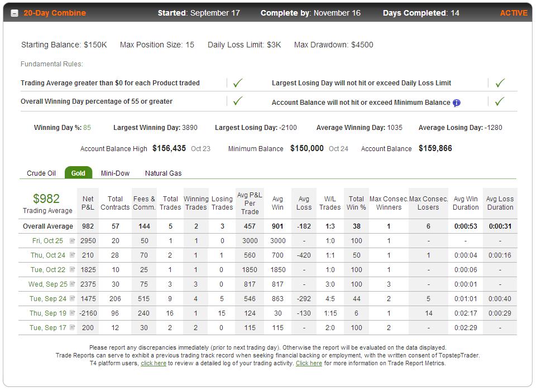This screenshot has height=392, width=537.
Task: Click the Avg Win Duration column header
Action: point(466,203)
